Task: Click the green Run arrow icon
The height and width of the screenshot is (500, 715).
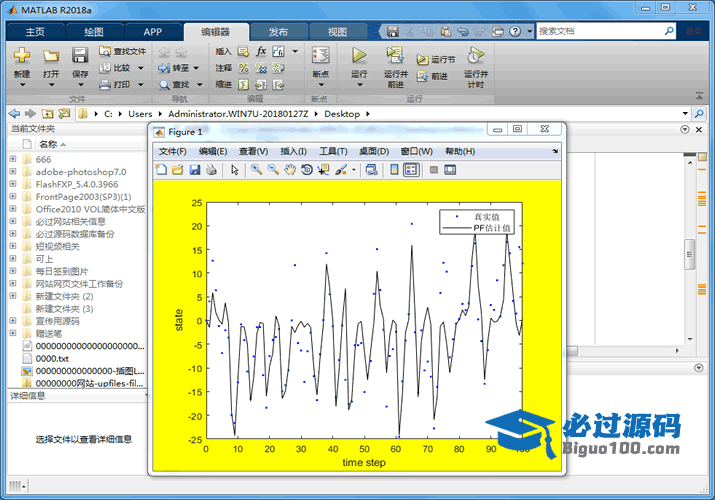Action: tap(359, 55)
